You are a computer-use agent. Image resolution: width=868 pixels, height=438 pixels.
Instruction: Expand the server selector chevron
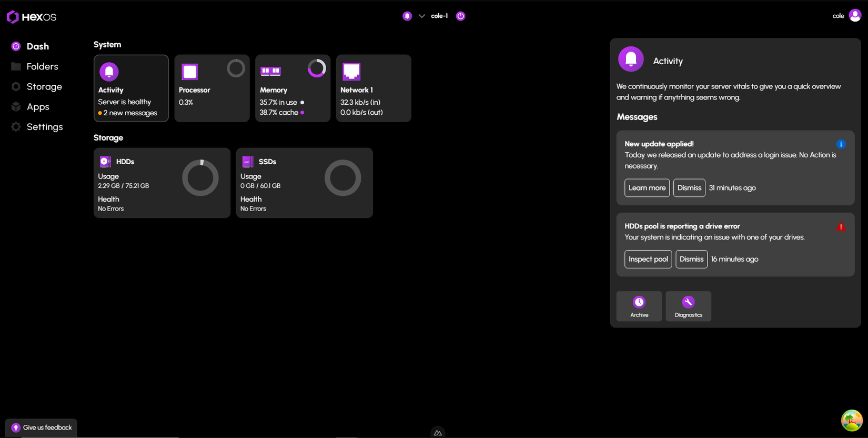[x=421, y=16]
